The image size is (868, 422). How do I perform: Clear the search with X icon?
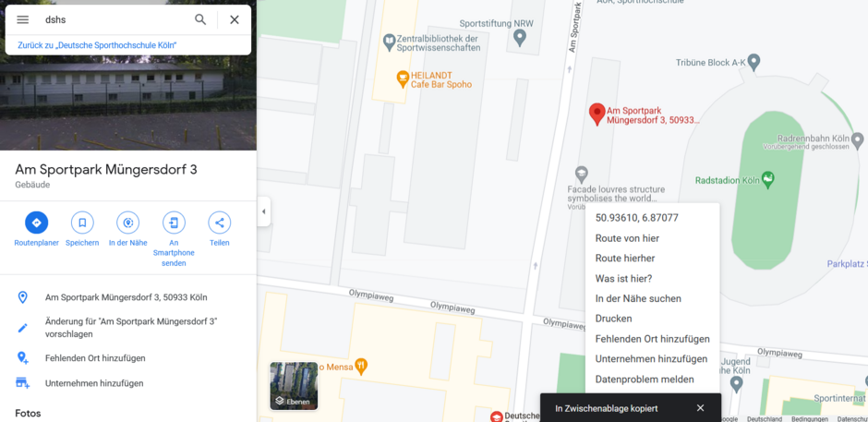click(x=235, y=20)
